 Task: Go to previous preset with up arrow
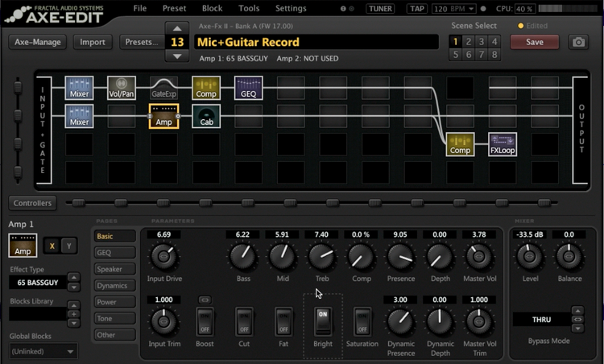(x=177, y=28)
